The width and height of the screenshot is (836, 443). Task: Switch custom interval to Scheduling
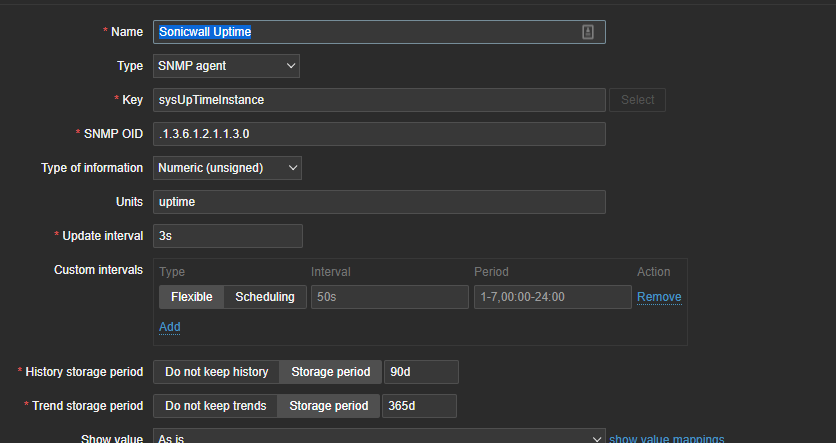264,297
